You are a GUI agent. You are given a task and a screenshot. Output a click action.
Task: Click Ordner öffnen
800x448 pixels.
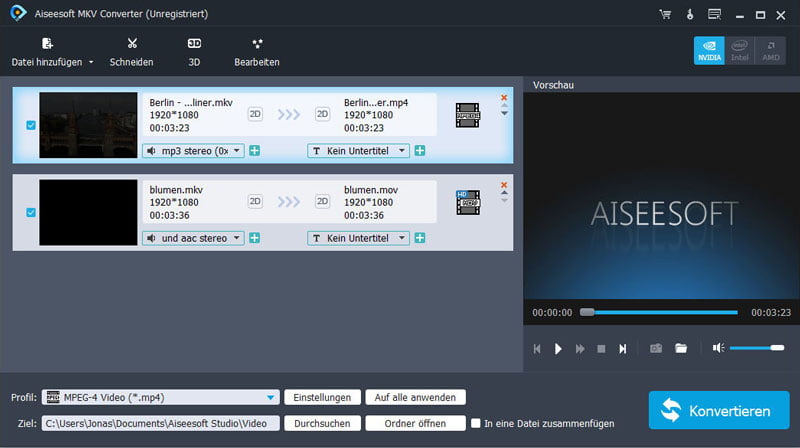click(x=415, y=424)
